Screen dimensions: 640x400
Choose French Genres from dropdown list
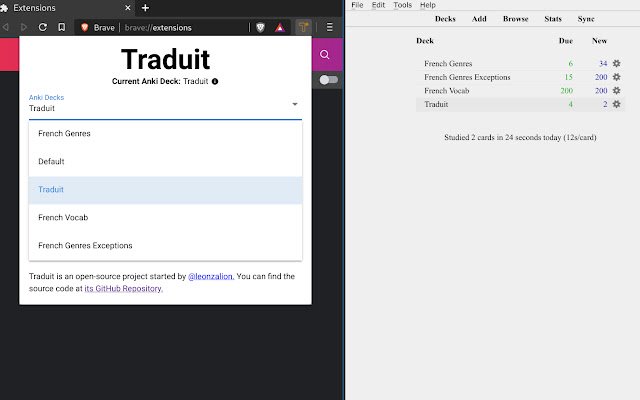(165, 133)
